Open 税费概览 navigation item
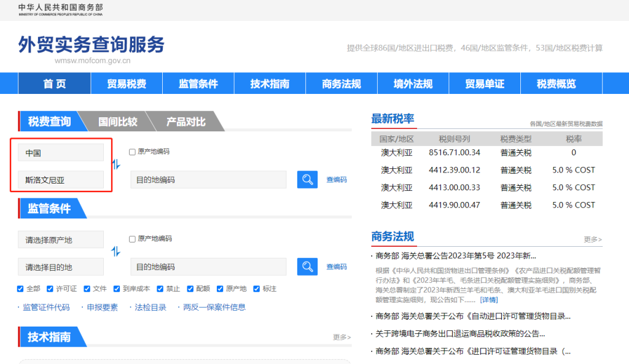Image resolution: width=629 pixels, height=364 pixels. pyautogui.click(x=557, y=83)
